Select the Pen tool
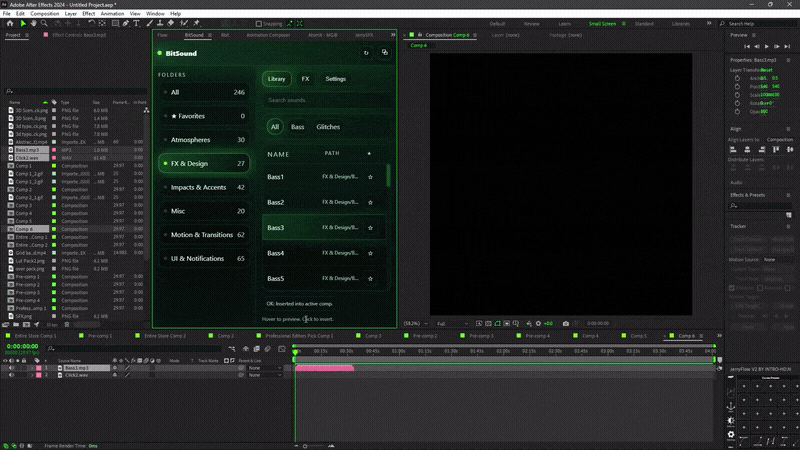 point(126,23)
